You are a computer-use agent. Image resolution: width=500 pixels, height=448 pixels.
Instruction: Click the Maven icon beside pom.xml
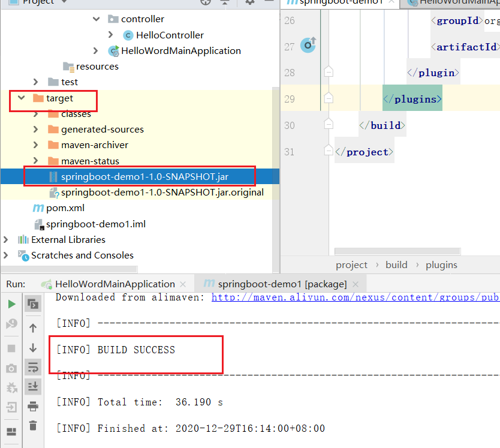point(38,208)
